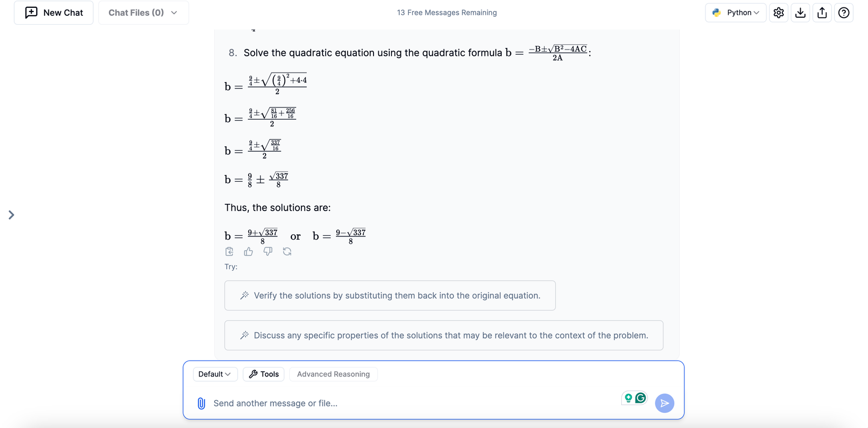
Task: Change language via the Python dropdown
Action: click(735, 12)
